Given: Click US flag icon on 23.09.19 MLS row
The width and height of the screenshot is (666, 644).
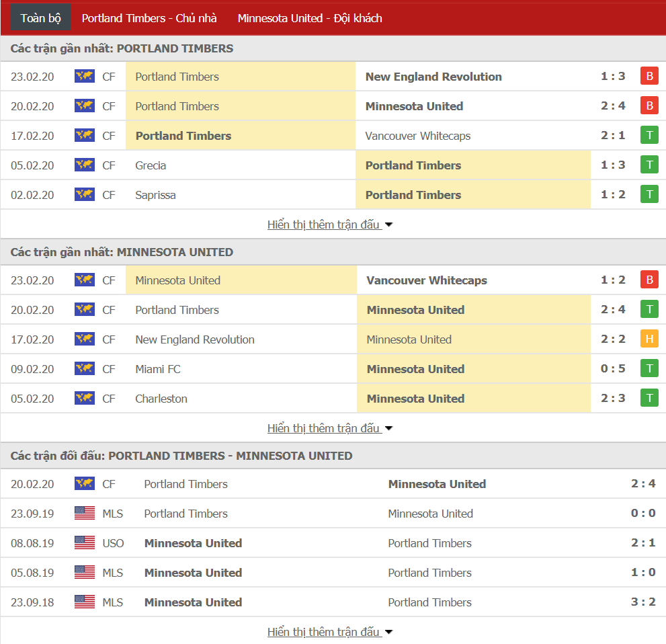Looking at the screenshot, I should coord(85,513).
